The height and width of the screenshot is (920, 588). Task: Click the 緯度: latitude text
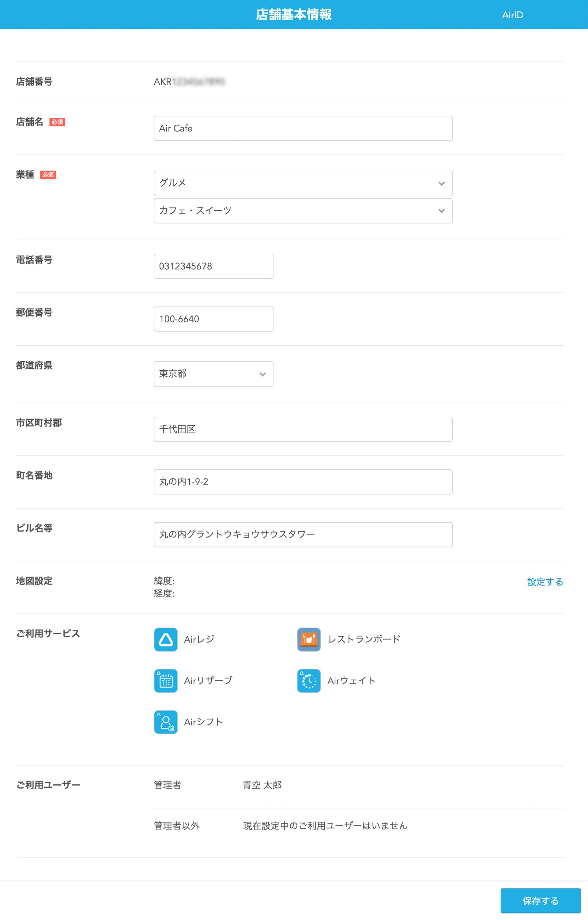tap(164, 581)
